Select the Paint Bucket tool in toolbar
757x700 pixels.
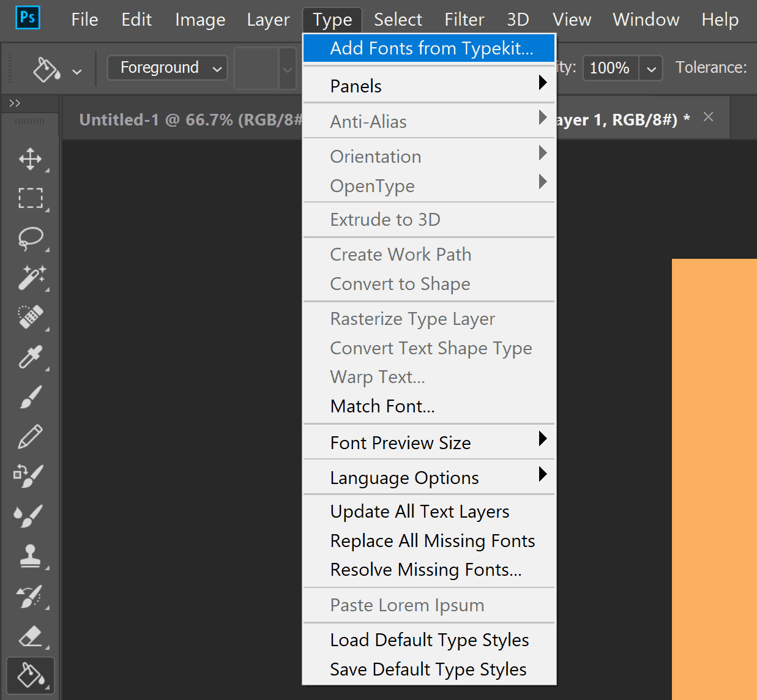31,676
